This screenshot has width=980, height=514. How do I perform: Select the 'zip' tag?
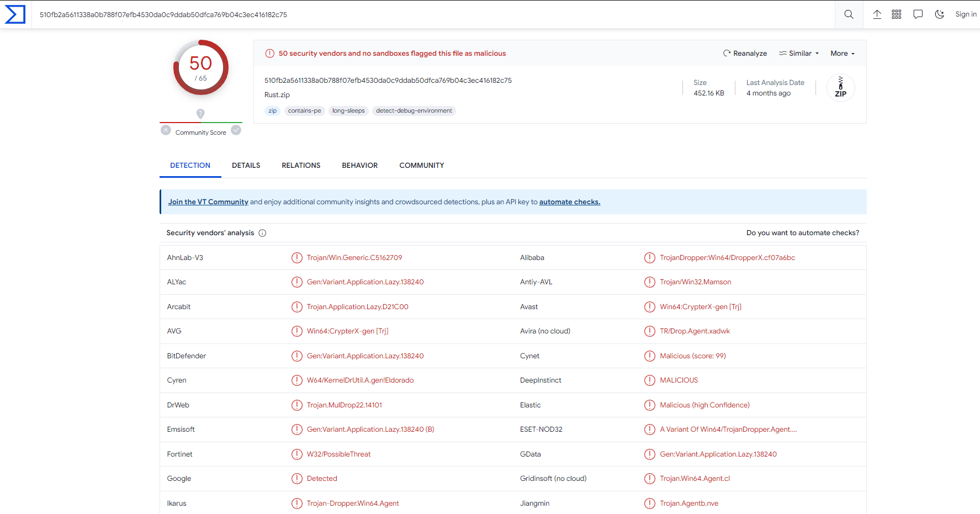[272, 111]
